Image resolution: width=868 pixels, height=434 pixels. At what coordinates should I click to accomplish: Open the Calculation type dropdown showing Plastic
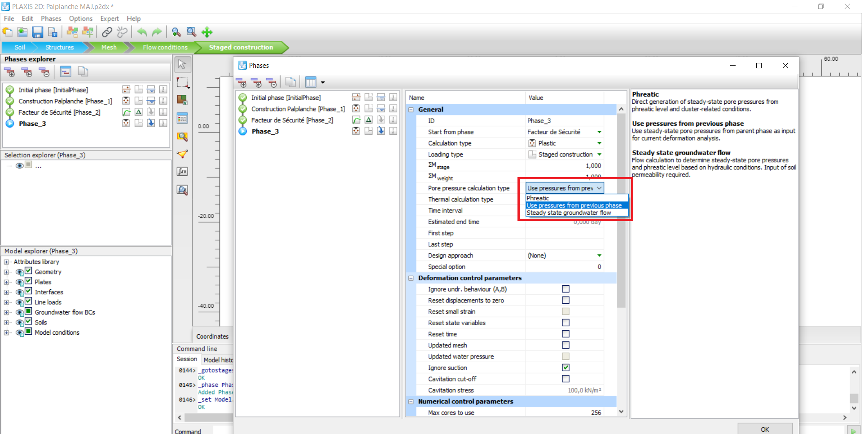pos(599,143)
